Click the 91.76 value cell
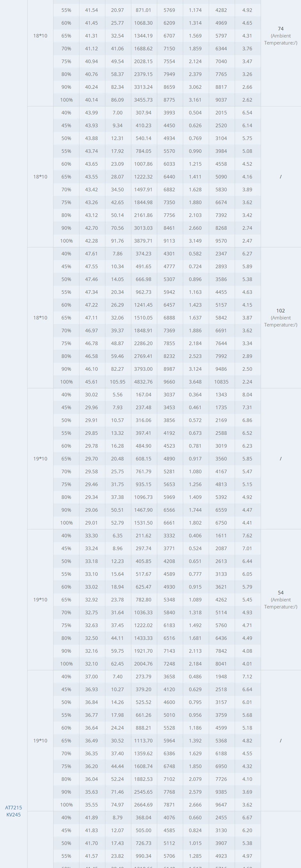301x868 pixels. (x=118, y=241)
